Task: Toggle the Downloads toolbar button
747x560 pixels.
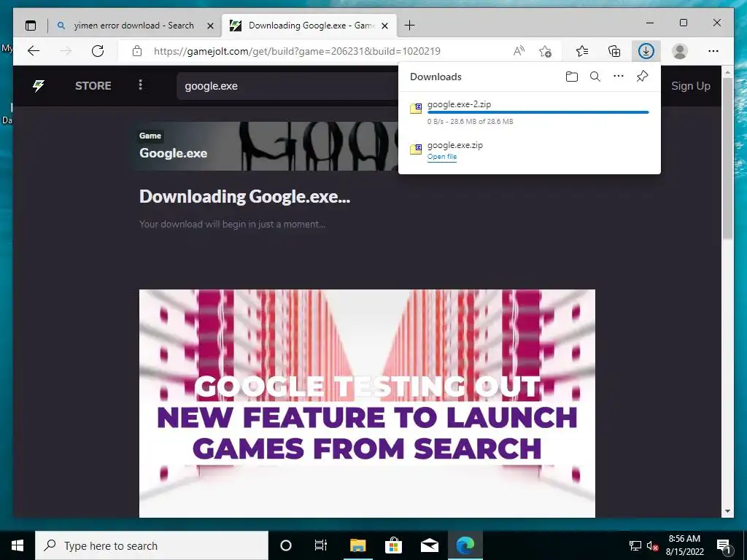Action: pos(646,51)
